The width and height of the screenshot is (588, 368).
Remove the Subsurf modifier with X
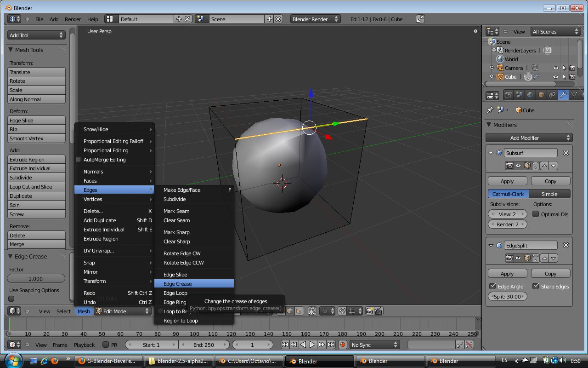coord(566,153)
